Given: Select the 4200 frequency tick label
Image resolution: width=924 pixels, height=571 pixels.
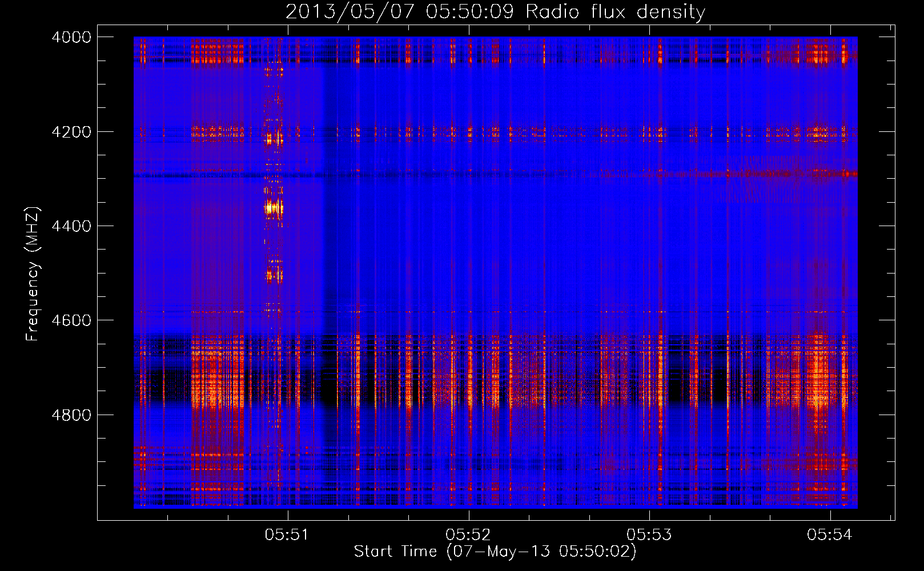Looking at the screenshot, I should pos(71,131).
